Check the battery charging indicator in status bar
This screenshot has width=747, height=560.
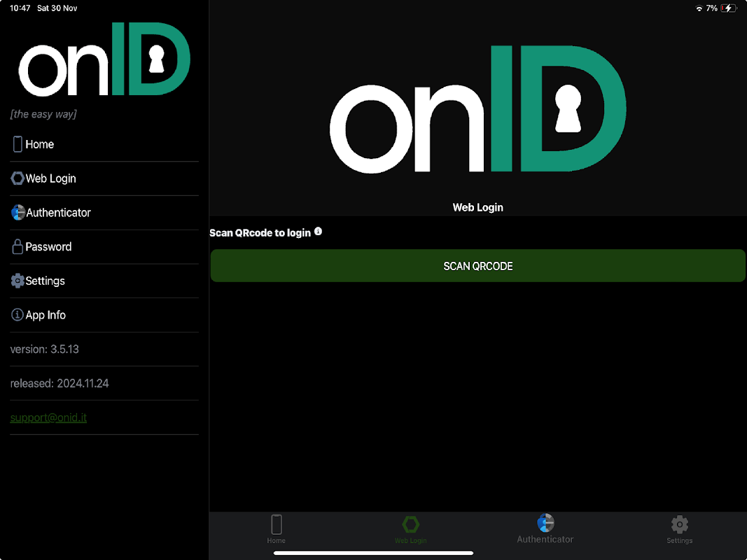point(728,8)
